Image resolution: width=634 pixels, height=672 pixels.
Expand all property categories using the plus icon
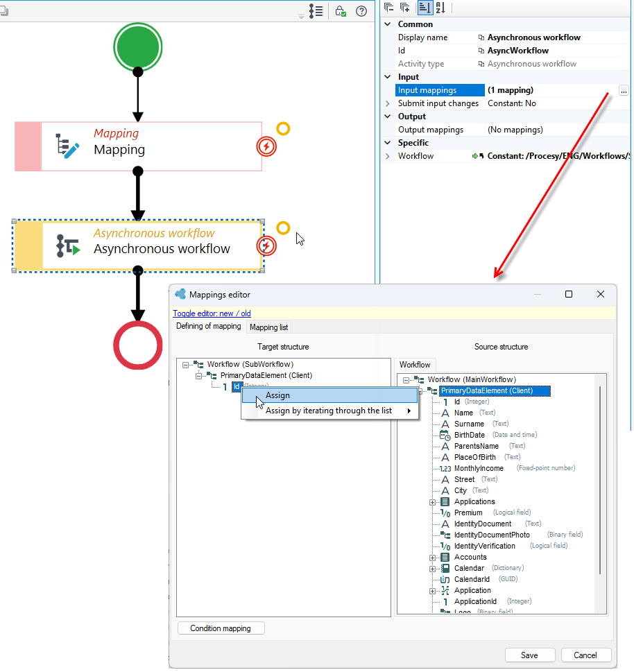(404, 7)
